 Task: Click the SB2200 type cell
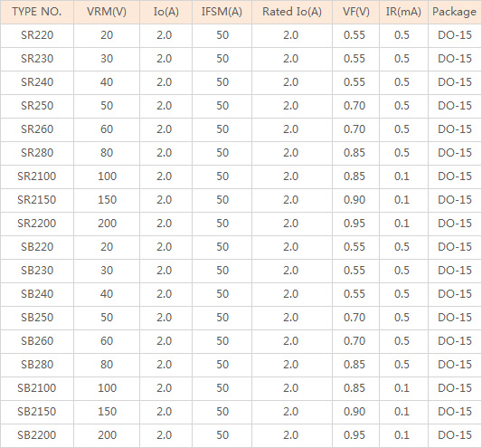click(37, 435)
